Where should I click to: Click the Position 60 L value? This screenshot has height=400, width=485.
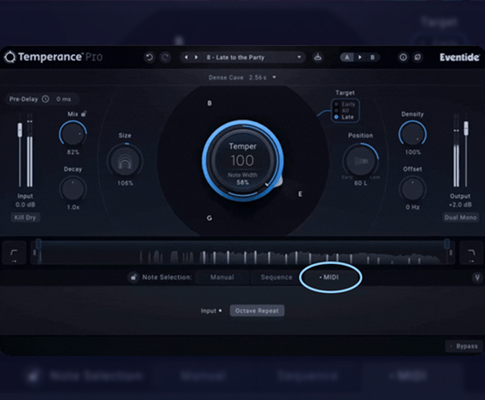tap(360, 183)
